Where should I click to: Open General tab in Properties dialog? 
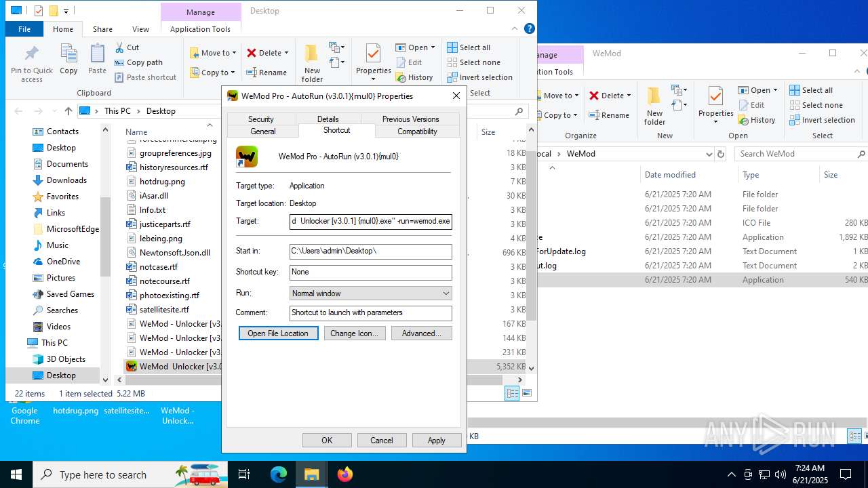click(x=263, y=131)
